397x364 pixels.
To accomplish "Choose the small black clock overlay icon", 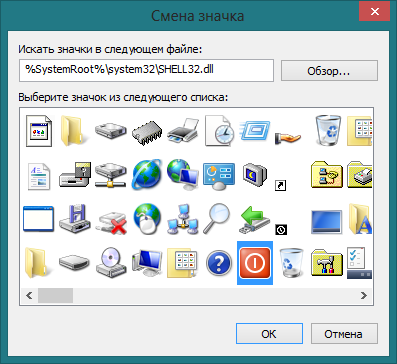I will click(x=281, y=230).
